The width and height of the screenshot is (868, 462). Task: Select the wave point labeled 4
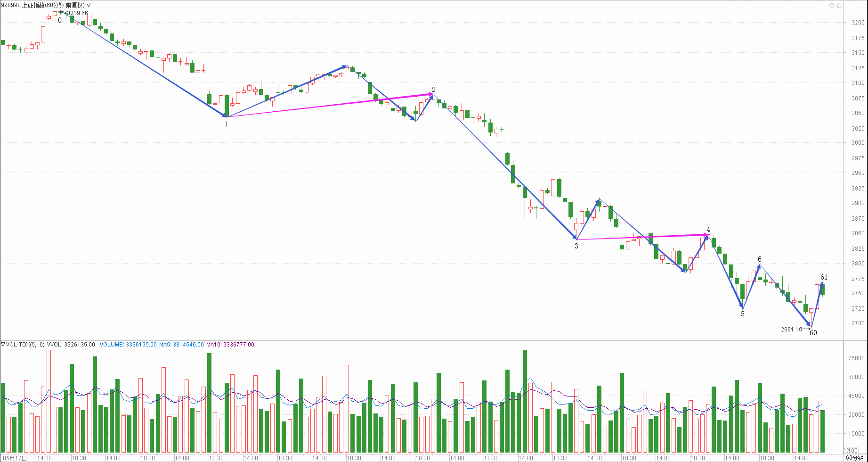(708, 230)
